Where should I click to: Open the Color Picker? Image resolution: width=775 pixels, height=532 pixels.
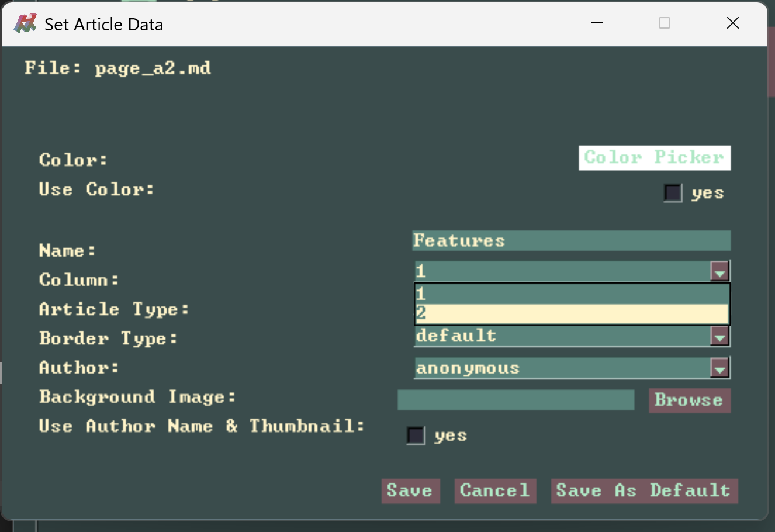coord(654,158)
